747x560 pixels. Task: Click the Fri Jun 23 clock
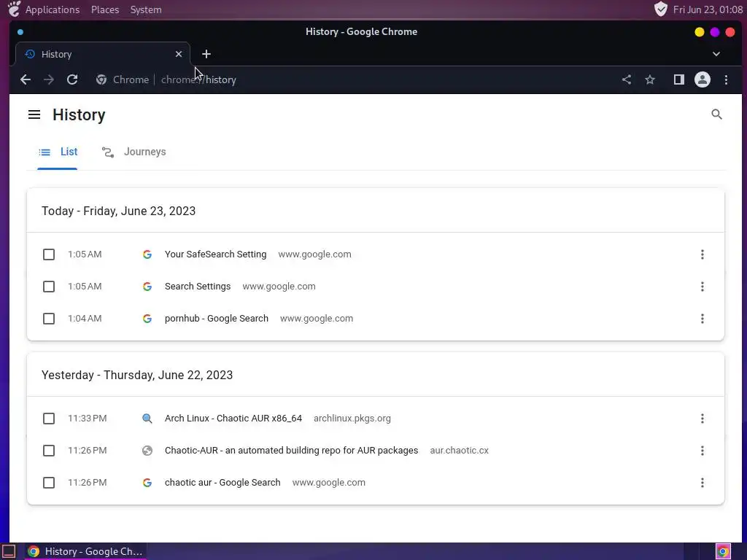708,9
